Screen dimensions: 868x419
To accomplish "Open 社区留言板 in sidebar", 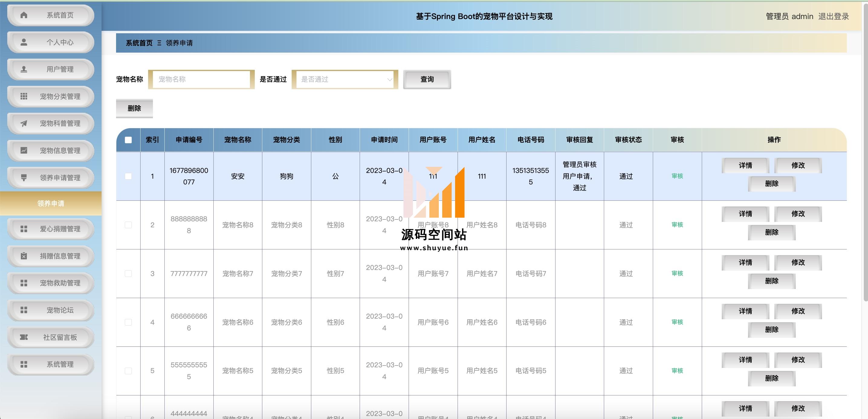I will coord(50,337).
